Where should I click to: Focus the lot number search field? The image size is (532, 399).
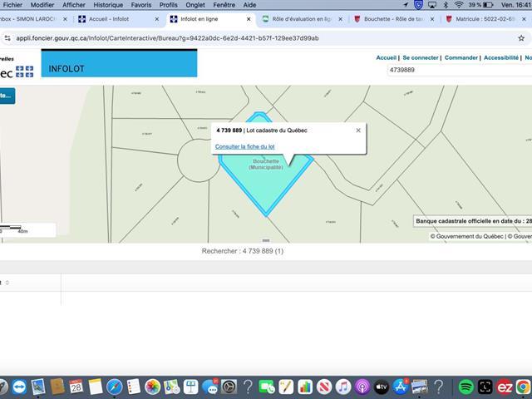point(457,71)
